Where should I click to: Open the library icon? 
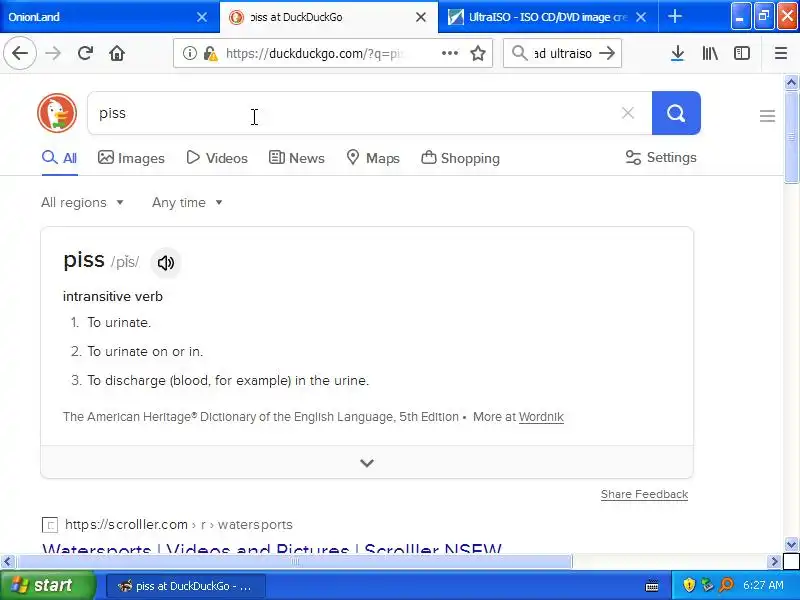[710, 53]
